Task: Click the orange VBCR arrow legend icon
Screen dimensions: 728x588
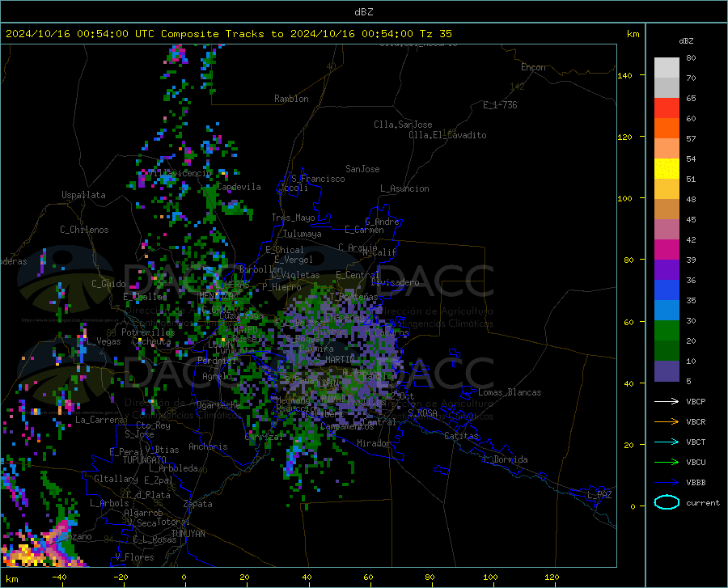Action: coord(667,421)
